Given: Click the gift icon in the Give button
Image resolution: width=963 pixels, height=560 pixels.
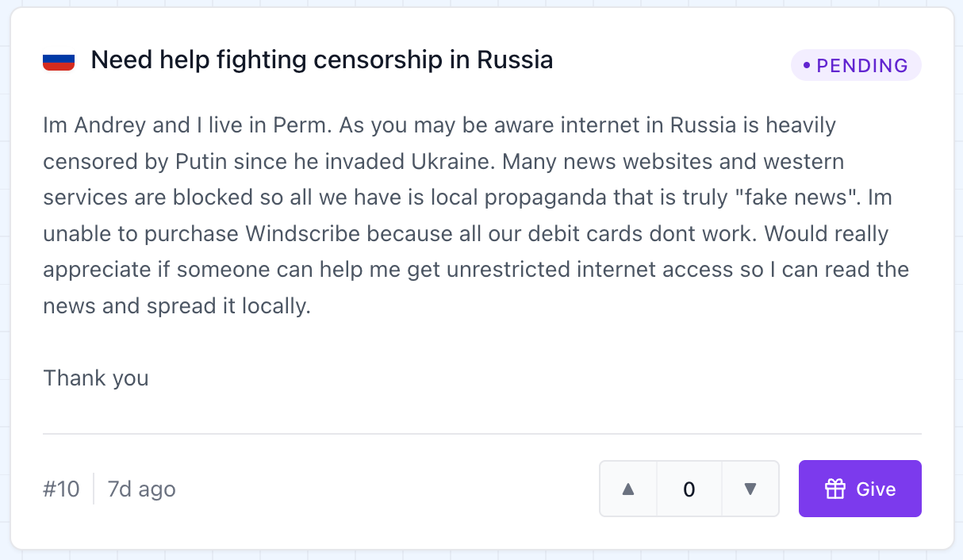Looking at the screenshot, I should click(835, 489).
